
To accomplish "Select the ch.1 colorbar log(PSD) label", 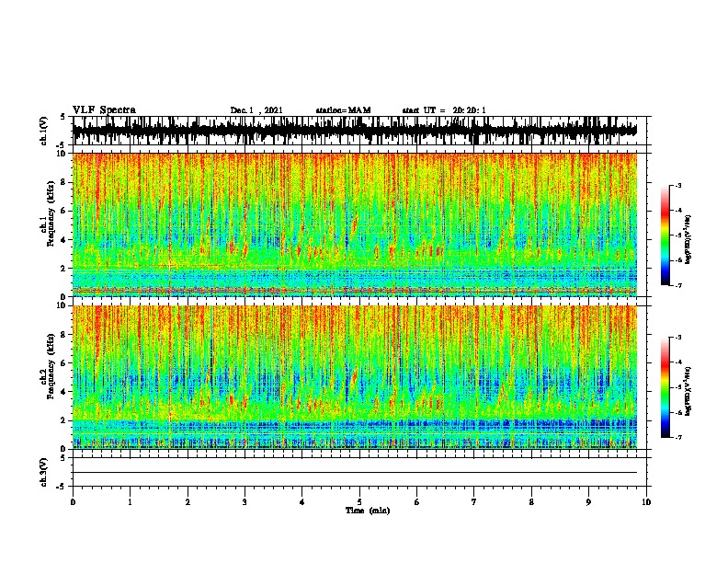I will 688,240.
